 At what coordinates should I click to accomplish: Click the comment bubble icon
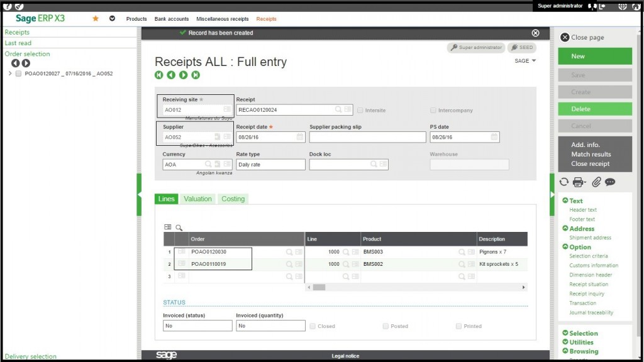(610, 182)
